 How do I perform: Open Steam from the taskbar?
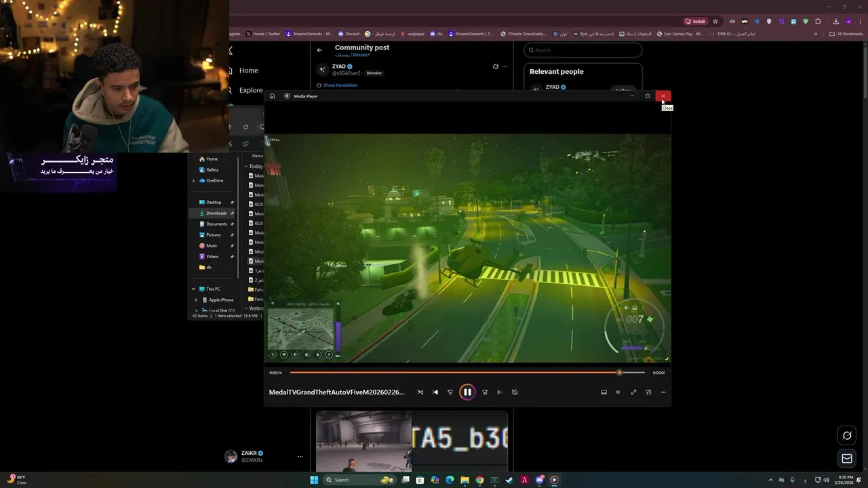tap(509, 480)
